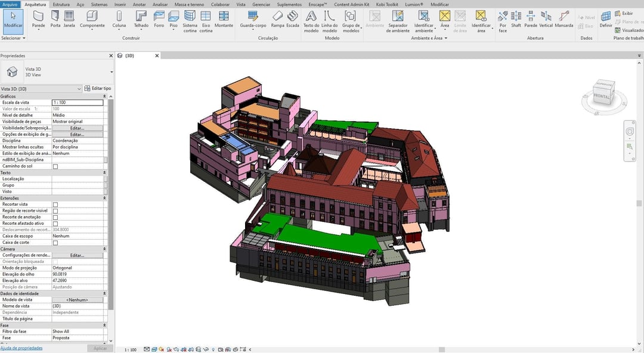Activate the Telhado roof tool
Viewport: 644px width, 353px height.
[x=141, y=20]
